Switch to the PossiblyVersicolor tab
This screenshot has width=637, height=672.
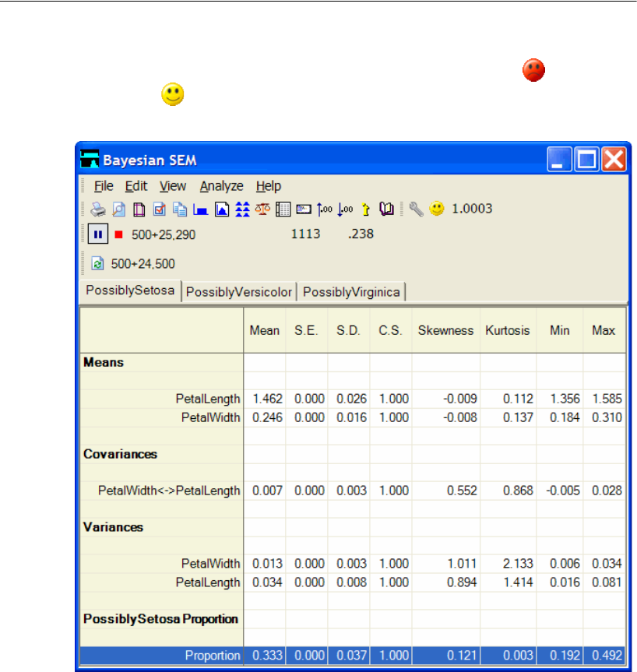click(239, 293)
